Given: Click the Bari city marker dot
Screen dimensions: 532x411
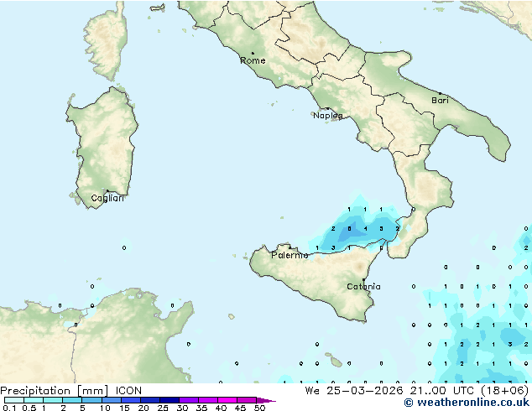Looking at the screenshot, I should pyautogui.click(x=440, y=93).
